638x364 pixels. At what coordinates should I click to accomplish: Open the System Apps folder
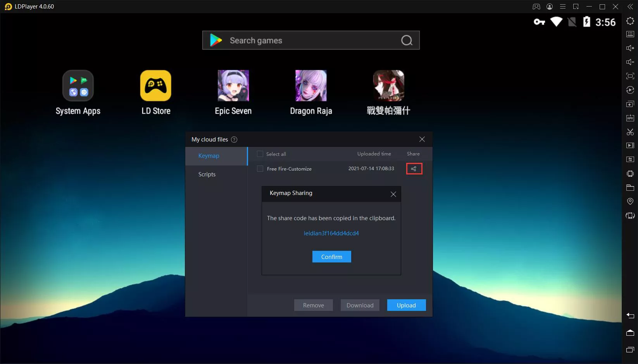(x=78, y=93)
